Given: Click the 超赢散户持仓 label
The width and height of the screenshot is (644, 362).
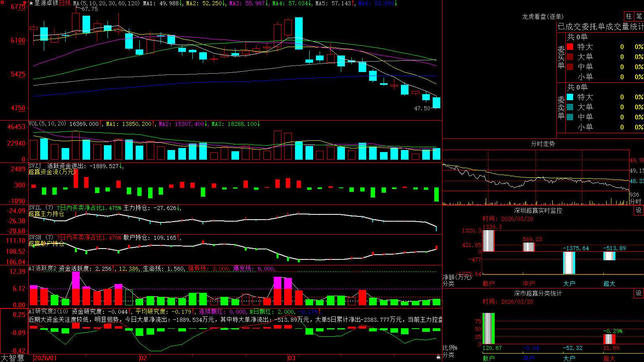Looking at the screenshot, I should point(46,244).
